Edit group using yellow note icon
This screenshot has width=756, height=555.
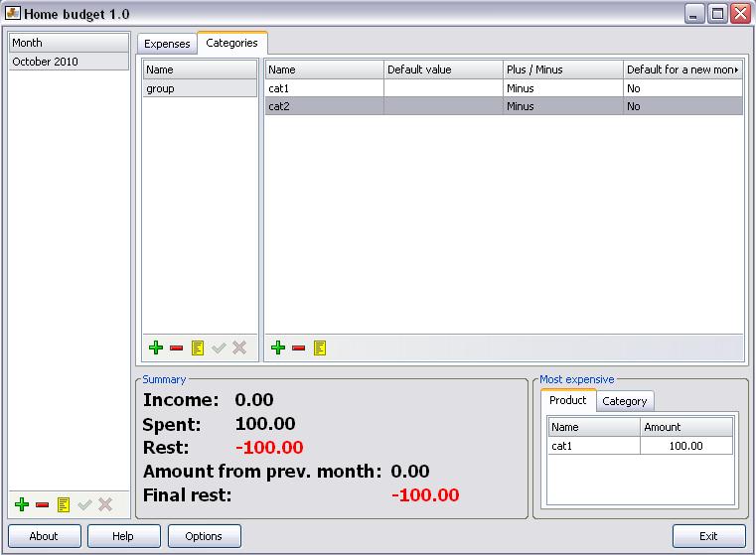(x=197, y=347)
